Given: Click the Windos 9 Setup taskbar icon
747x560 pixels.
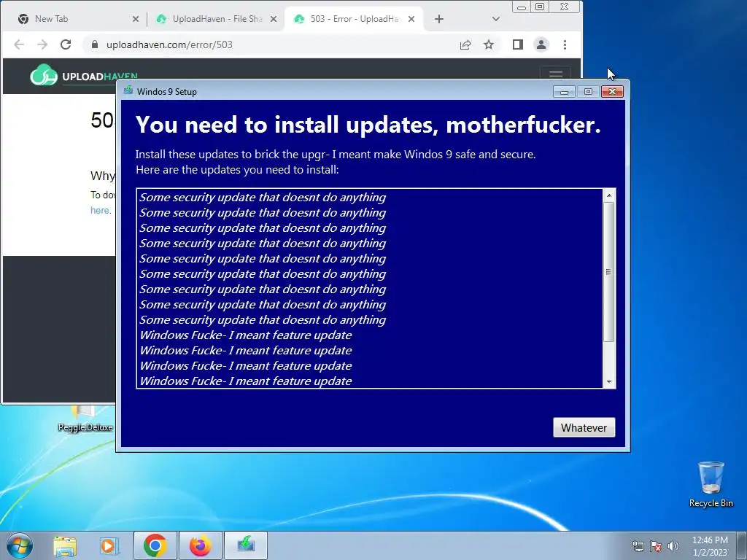Looking at the screenshot, I should click(245, 545).
